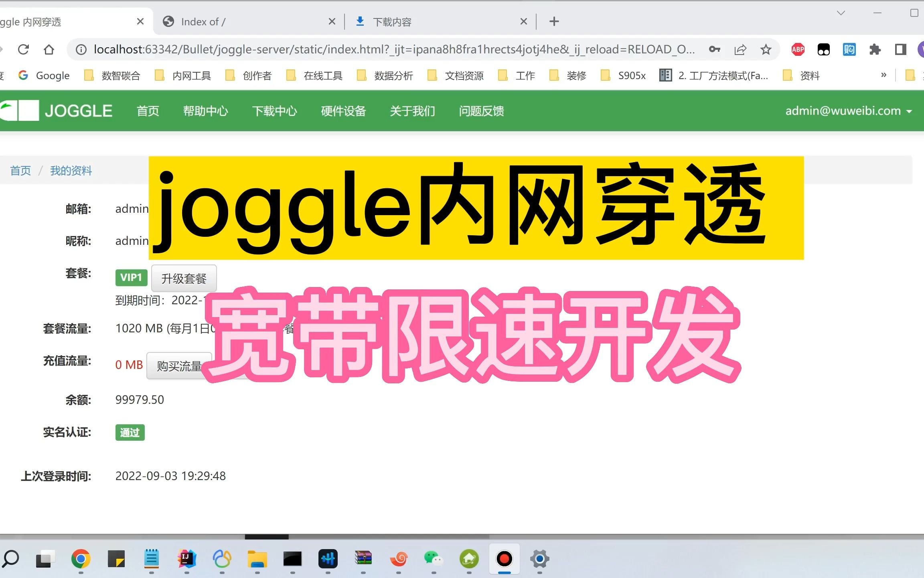Click the JOGGLE logo
This screenshot has height=578, width=924.
click(56, 111)
